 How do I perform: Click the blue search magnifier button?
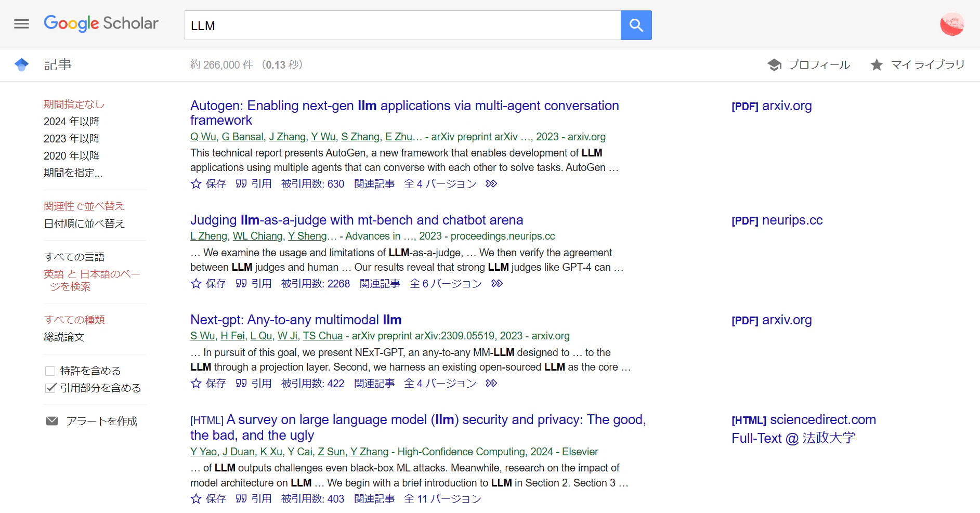tap(636, 25)
